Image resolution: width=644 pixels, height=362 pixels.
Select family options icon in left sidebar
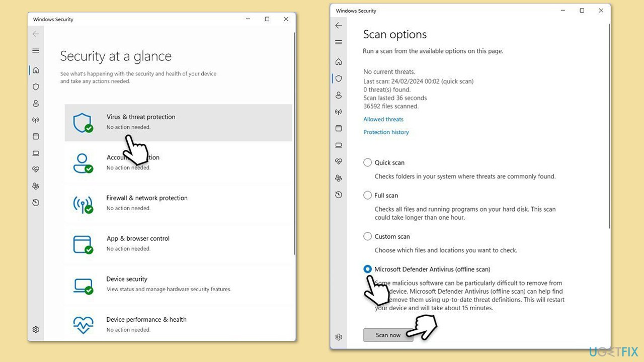(x=36, y=186)
